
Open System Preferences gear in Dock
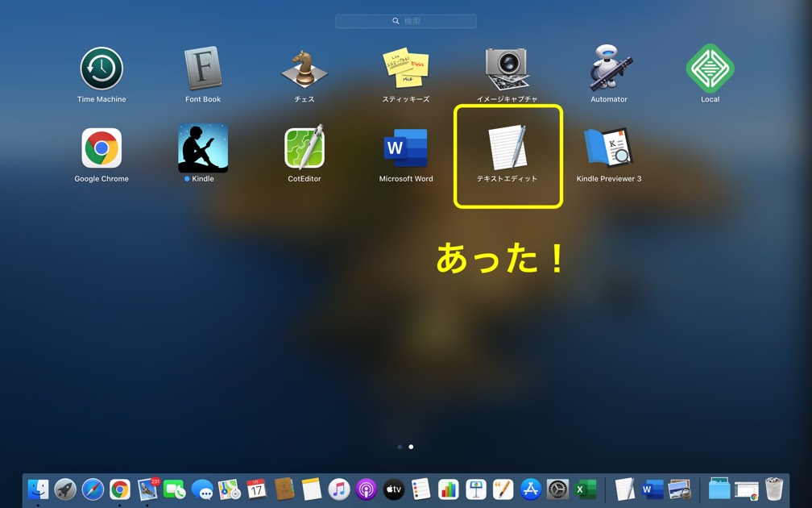(x=557, y=489)
